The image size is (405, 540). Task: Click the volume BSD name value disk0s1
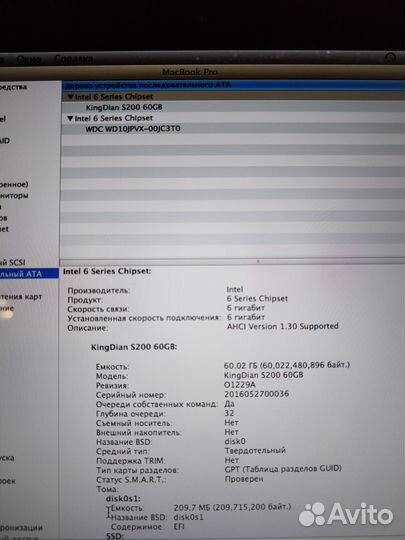pyautogui.click(x=189, y=517)
